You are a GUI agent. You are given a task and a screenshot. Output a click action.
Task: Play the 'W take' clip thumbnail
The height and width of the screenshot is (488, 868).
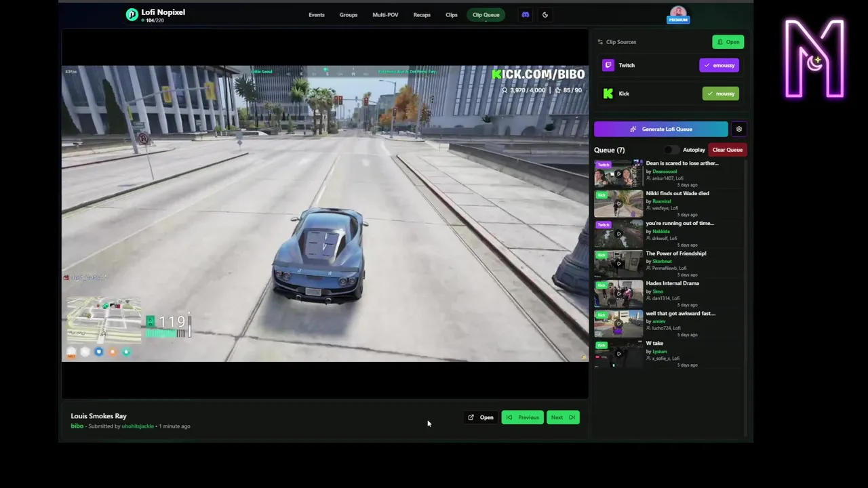click(x=618, y=354)
